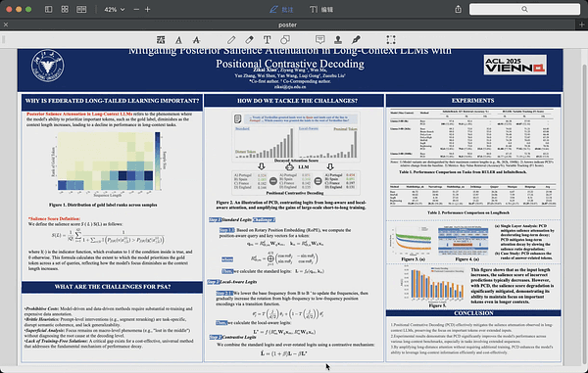Select the underline text tool
This screenshot has height=373, width=588.
point(179,40)
